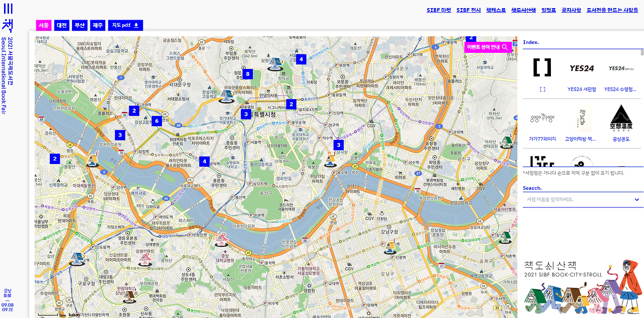The width and height of the screenshot is (644, 318).
Task: Click the kakao logo on map
Action: click(x=74, y=315)
